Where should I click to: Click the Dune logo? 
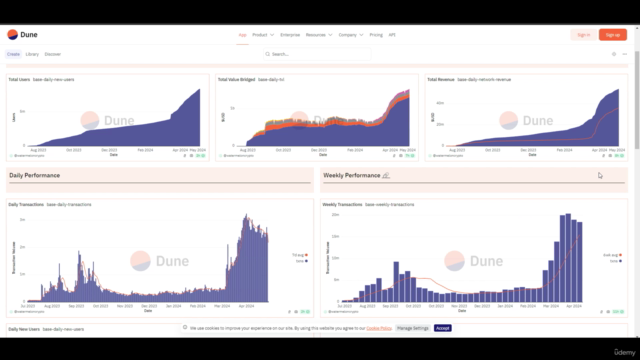point(22,35)
